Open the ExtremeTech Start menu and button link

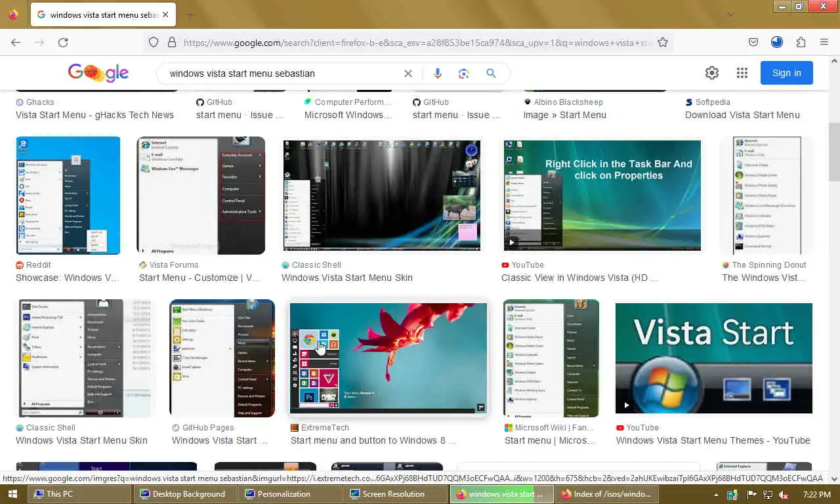click(373, 440)
